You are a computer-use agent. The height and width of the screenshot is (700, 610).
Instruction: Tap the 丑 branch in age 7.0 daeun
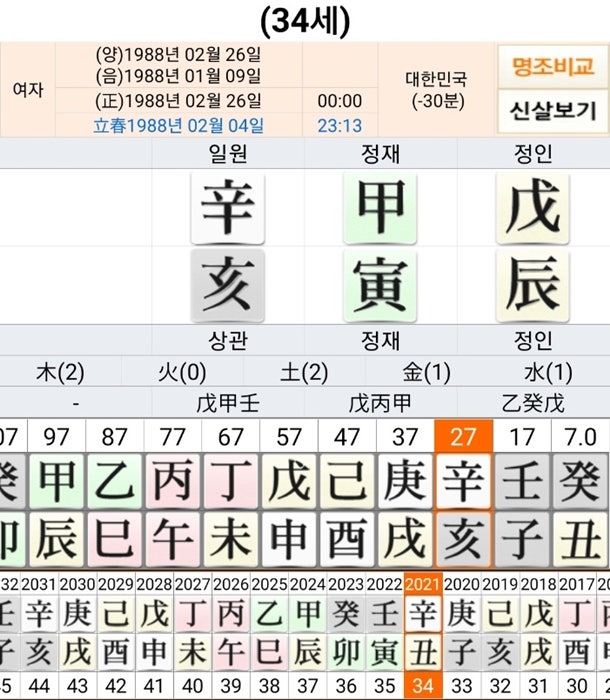[581, 539]
